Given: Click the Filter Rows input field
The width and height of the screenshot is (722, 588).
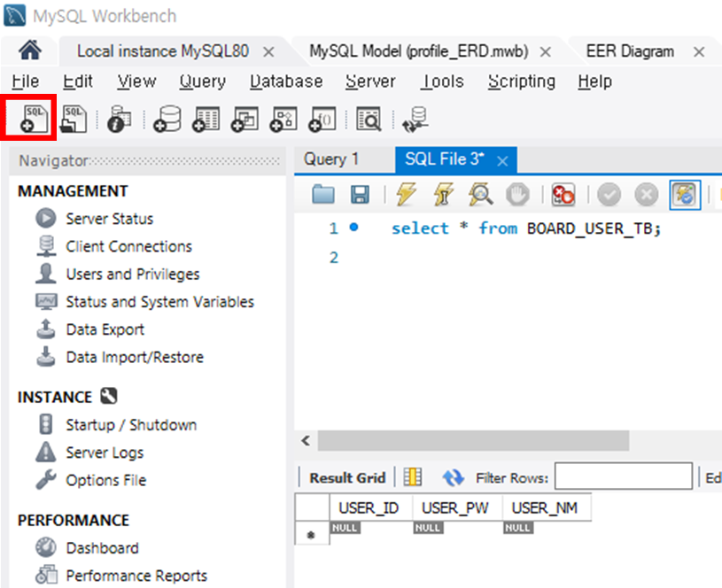Looking at the screenshot, I should coord(624,476).
